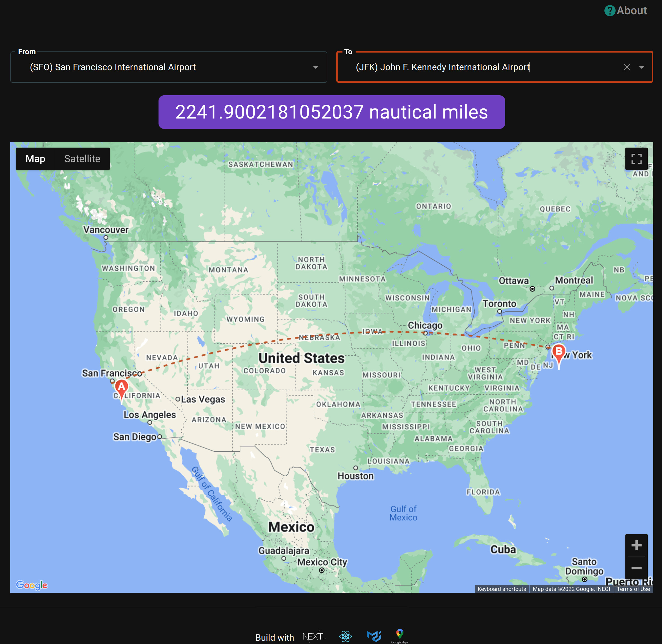Zoom out on the map
Screen dimensions: 662x644
coord(636,568)
